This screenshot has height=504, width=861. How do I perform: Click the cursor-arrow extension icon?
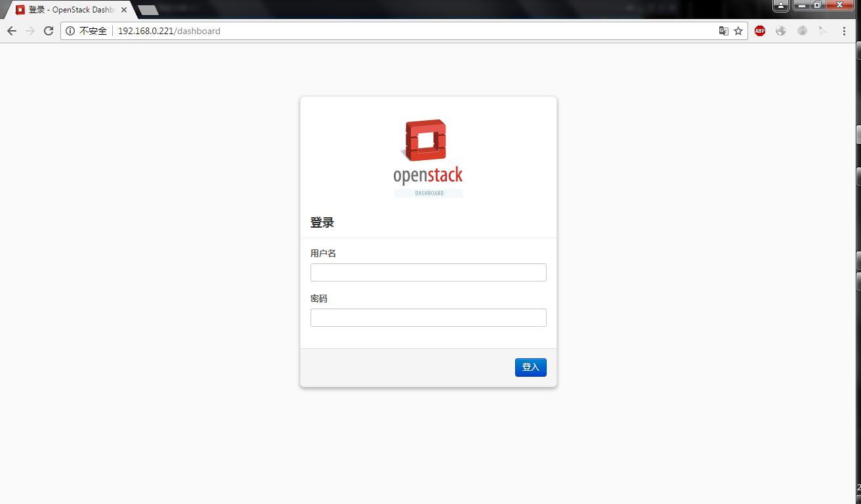point(823,31)
